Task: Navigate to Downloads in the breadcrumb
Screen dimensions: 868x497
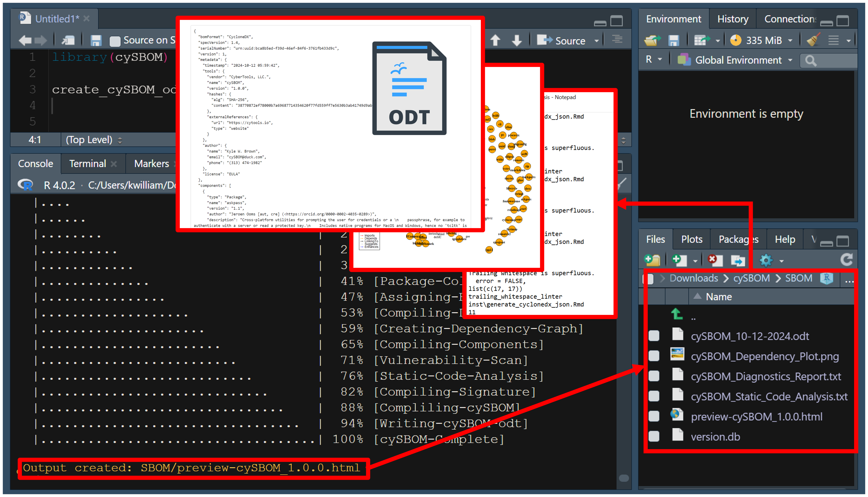Action: coord(694,278)
